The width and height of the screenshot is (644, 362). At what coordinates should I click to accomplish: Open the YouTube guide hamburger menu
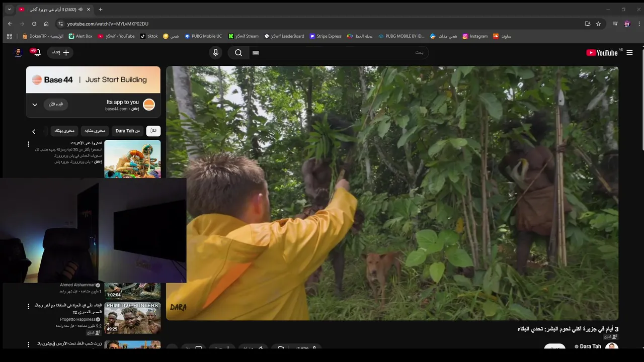[629, 52]
